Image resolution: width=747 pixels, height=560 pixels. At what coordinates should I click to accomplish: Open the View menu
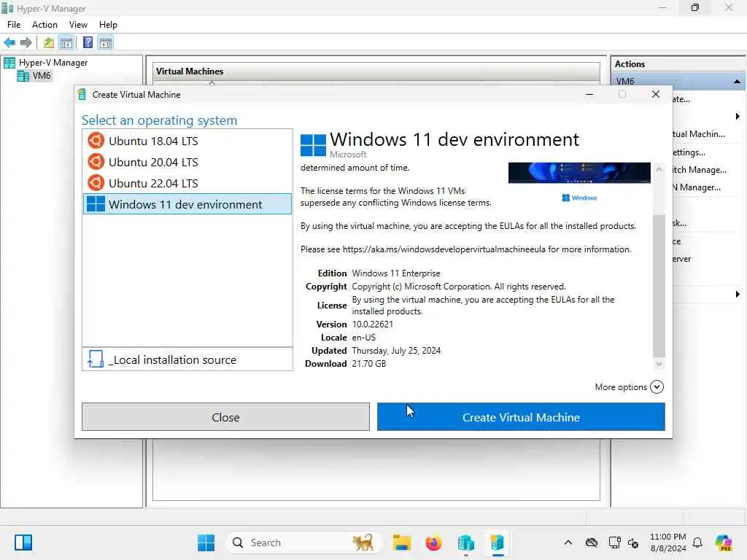coord(78,25)
